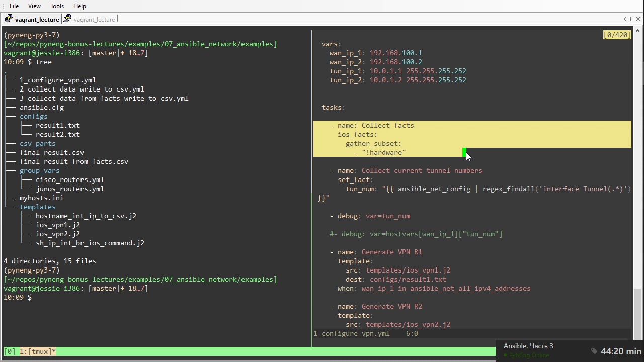Click the group_vars directory name

[x=40, y=170]
